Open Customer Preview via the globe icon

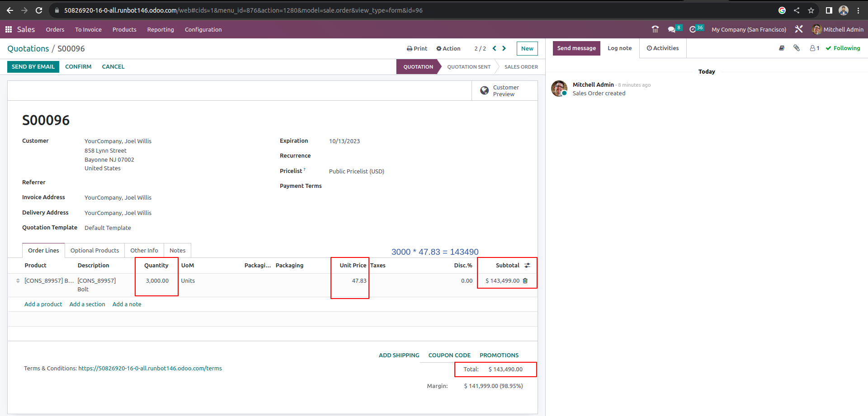484,90
